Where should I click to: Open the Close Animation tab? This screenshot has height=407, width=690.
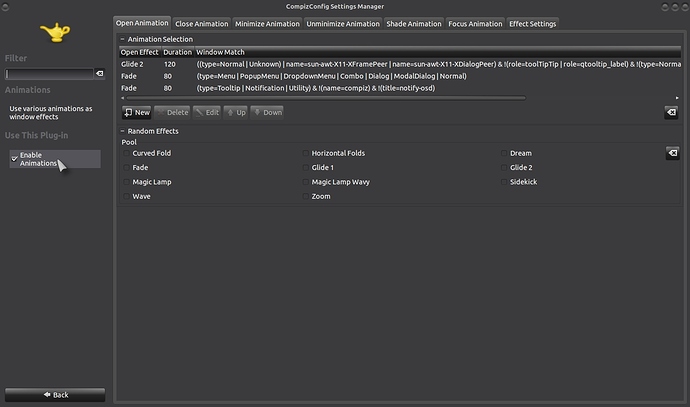click(202, 24)
